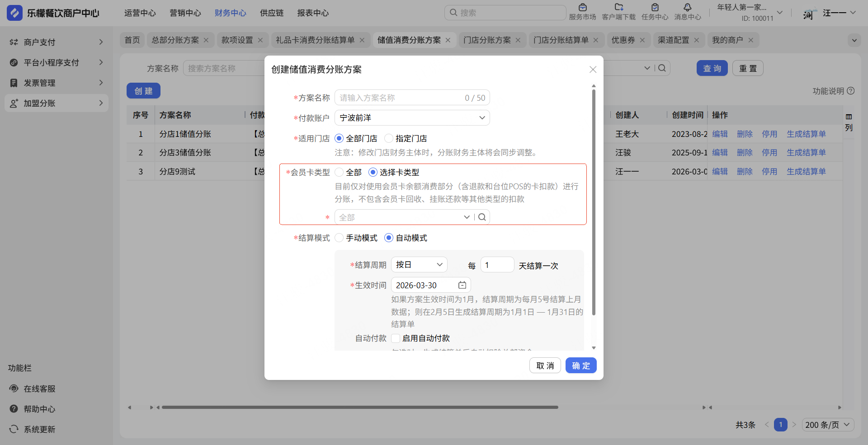Click 停用 for 分店3储值分账 row
This screenshot has width=868, height=445.
[769, 153]
